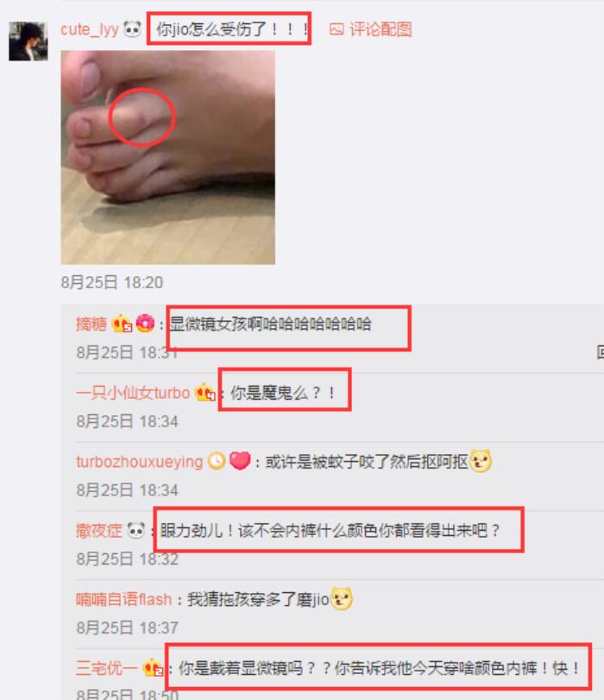Open cute_lyy's profile avatar

pos(28,41)
